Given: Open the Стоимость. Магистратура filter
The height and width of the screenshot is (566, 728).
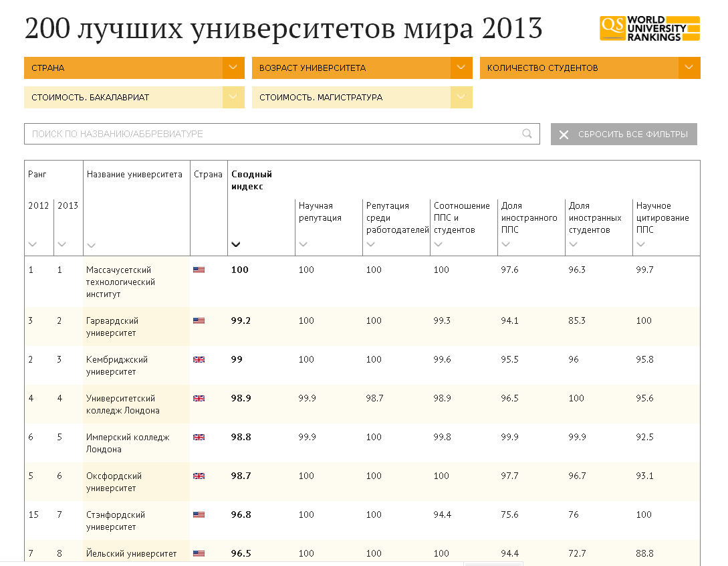Looking at the screenshot, I should click(x=461, y=98).
